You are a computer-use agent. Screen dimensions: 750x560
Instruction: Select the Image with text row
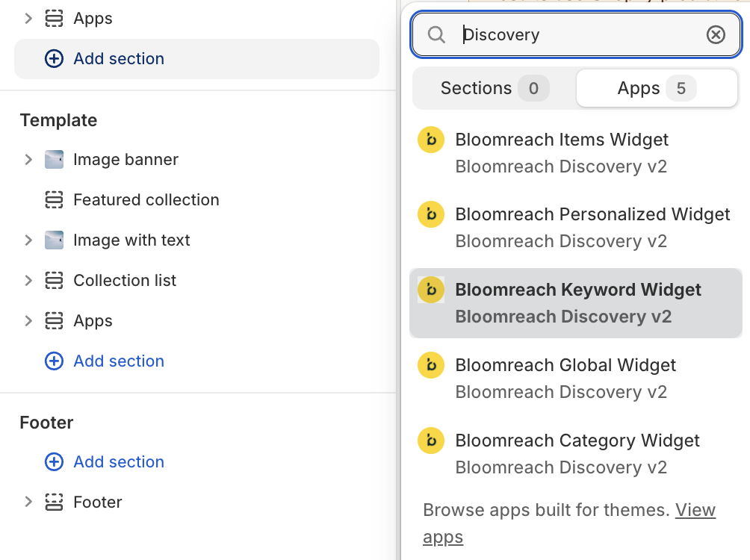(196, 240)
